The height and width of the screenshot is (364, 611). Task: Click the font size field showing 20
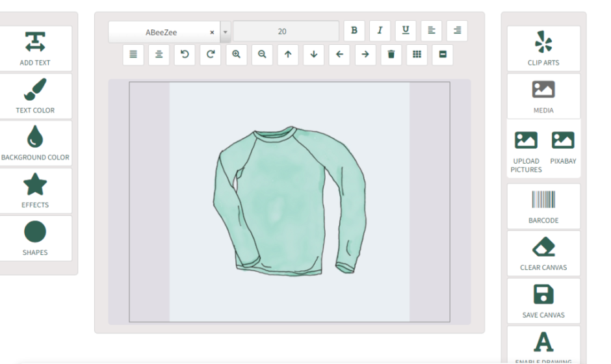[286, 31]
